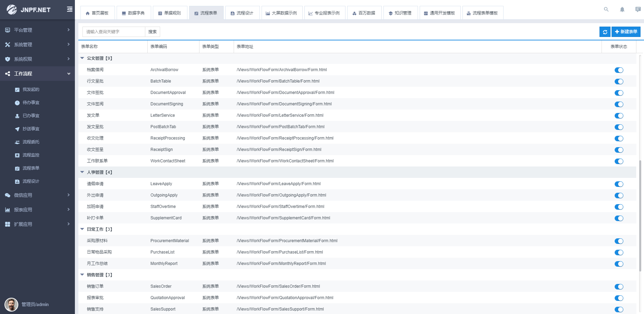Expand the 系统权限 menu chevron
The height and width of the screenshot is (314, 644).
pos(69,59)
